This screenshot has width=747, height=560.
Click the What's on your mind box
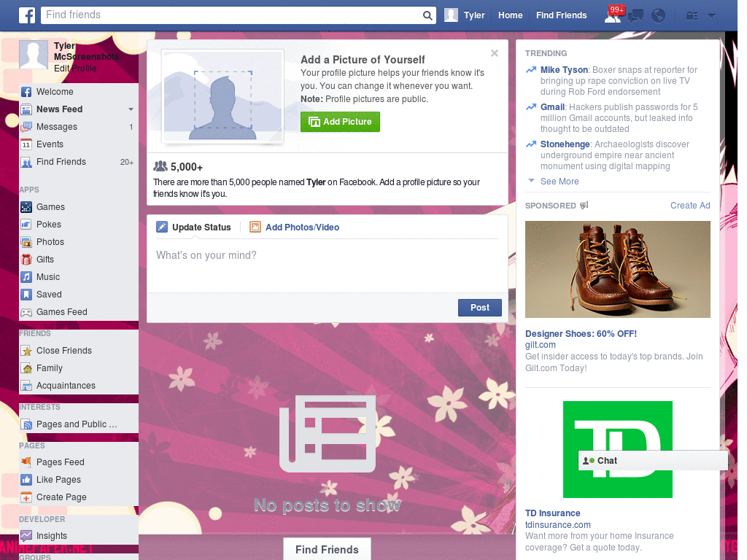(x=327, y=265)
